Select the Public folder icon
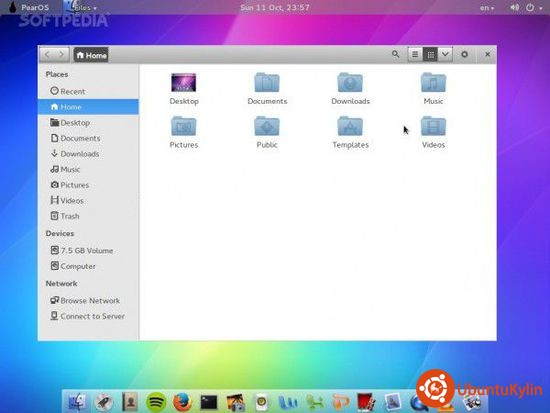 (267, 126)
